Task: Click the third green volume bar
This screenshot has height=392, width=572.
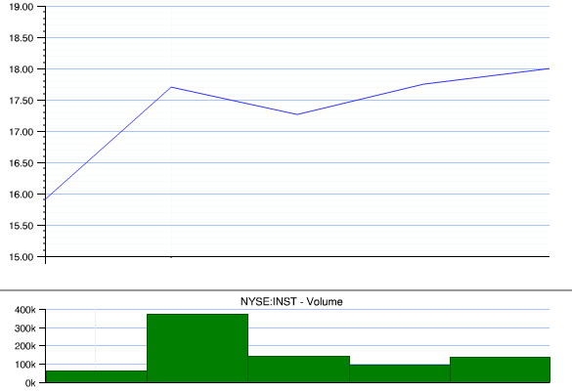Action: click(299, 369)
